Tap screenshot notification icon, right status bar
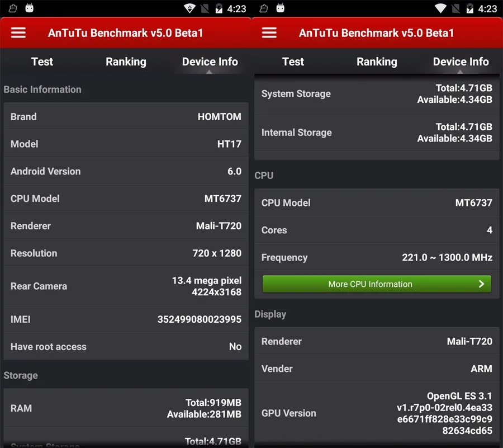Image resolution: width=503 pixels, height=448 pixels. point(264,8)
